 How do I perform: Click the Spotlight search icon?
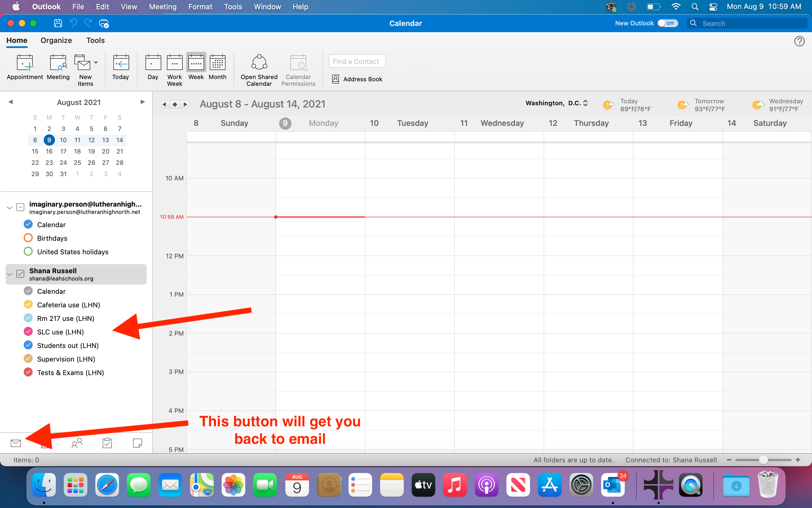click(x=695, y=7)
